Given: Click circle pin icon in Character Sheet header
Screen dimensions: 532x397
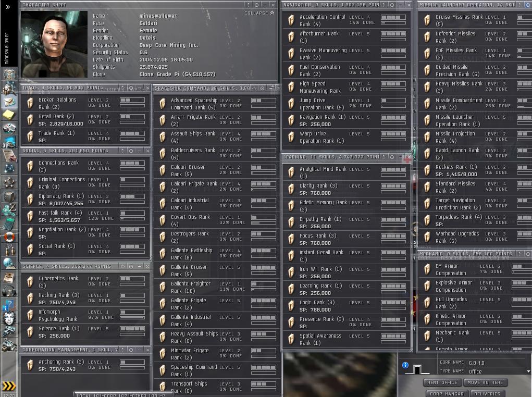Looking at the screenshot, I should click(256, 5).
